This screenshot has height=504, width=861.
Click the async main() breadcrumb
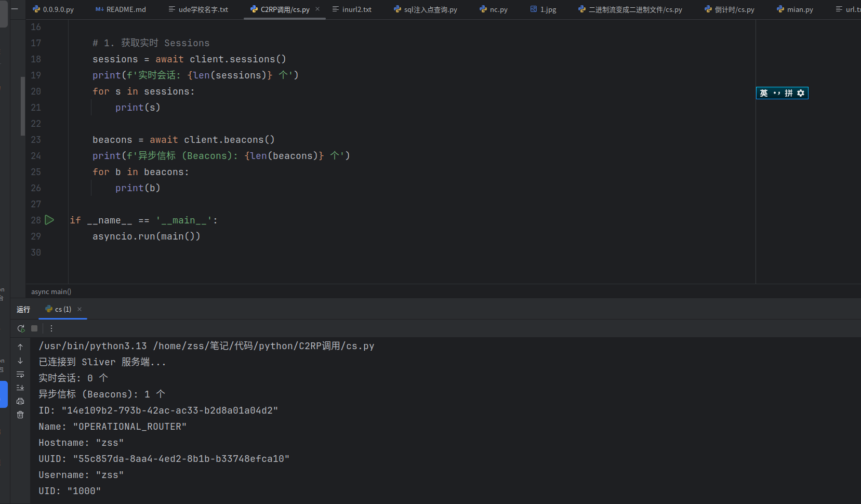coord(51,291)
